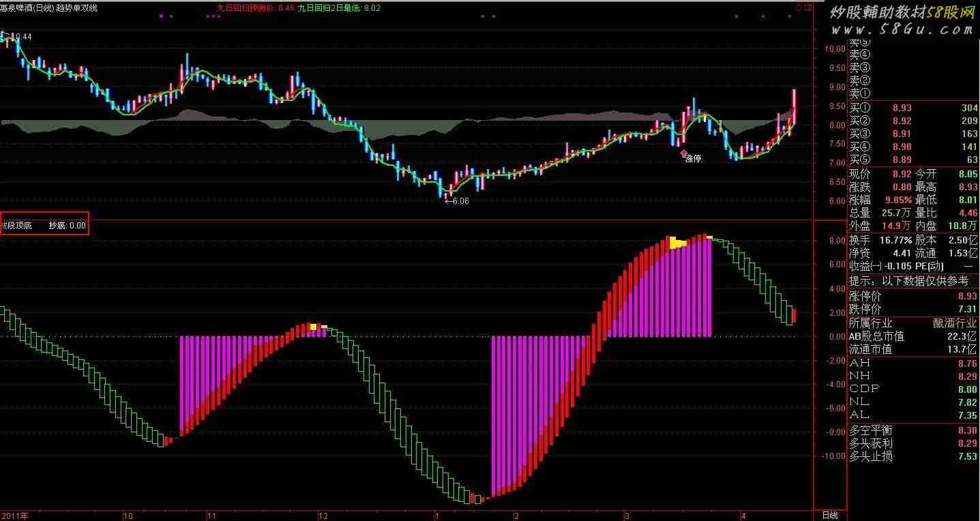Open the 日线 period selector at bottom right
Viewport: 980px width, 521px height.
829,515
